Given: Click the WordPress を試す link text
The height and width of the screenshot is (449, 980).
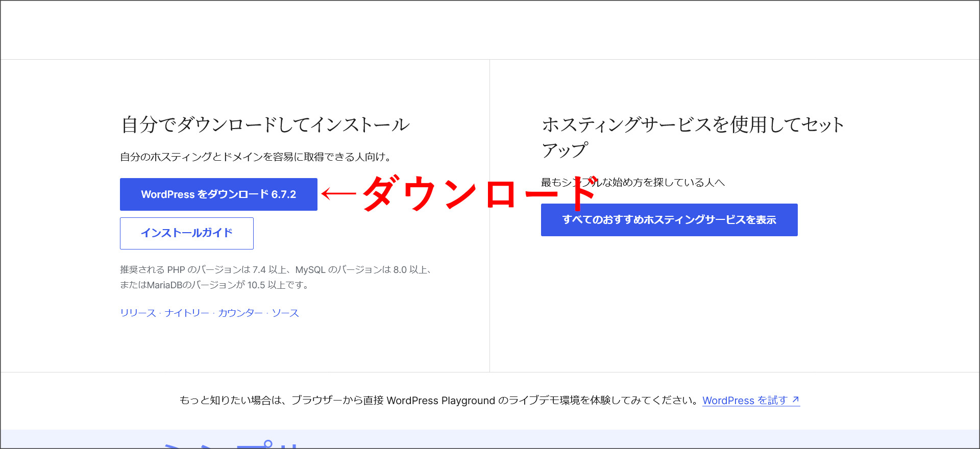Looking at the screenshot, I should pos(744,401).
